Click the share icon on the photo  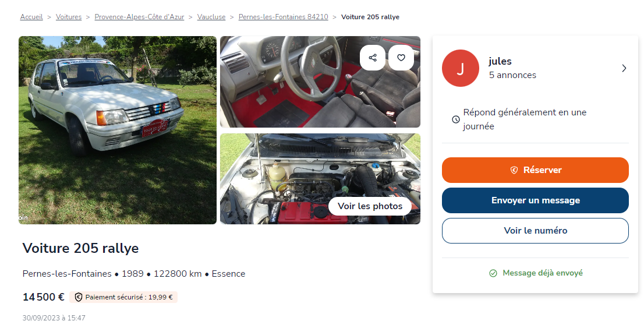coord(373,58)
